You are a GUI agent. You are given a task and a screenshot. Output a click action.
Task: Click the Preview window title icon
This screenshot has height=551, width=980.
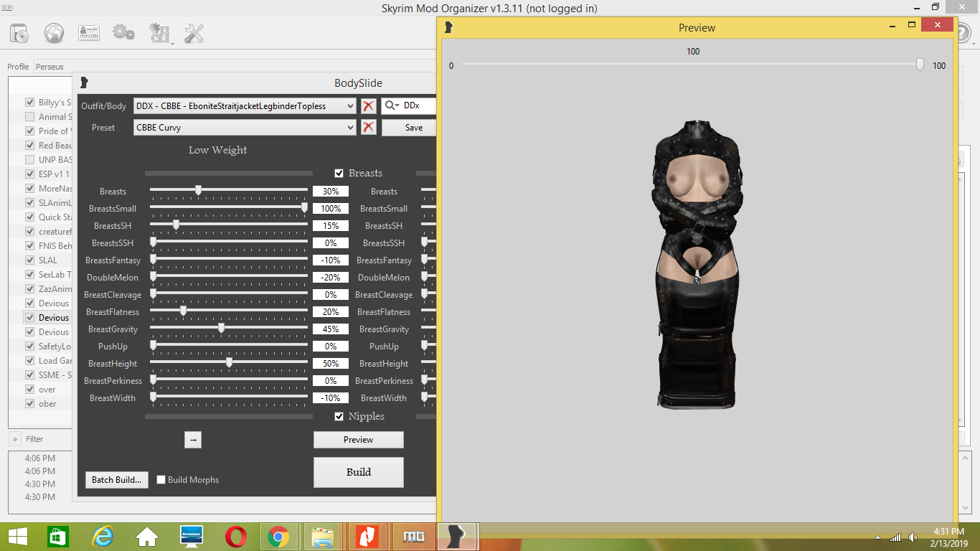coord(449,28)
